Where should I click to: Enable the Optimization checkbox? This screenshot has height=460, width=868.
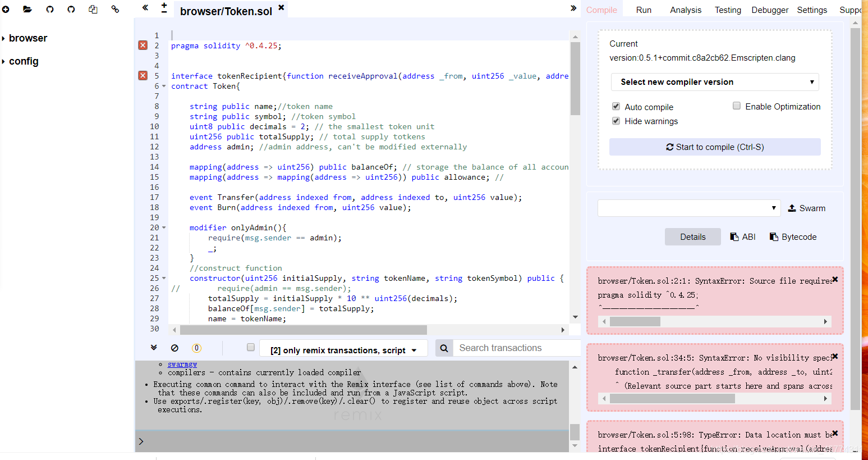point(737,106)
